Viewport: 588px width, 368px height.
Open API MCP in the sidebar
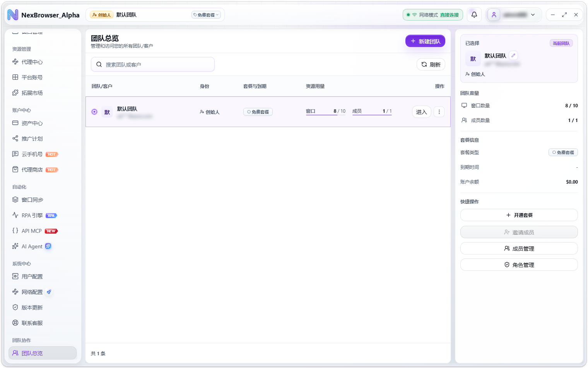point(43,230)
